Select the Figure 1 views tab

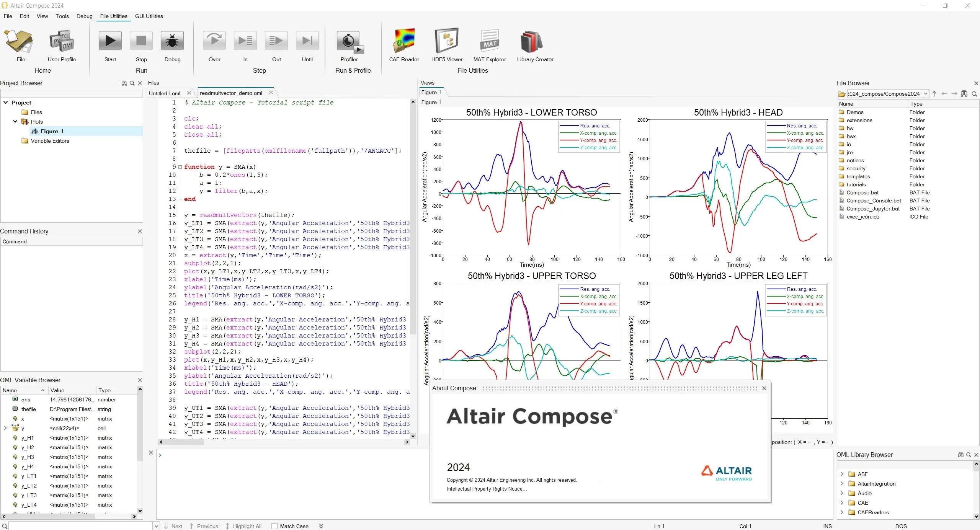(x=431, y=92)
